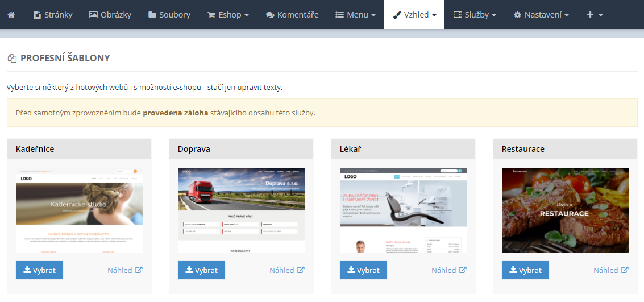This screenshot has width=644, height=302.
Task: Expand the Vzhled dropdown
Action: pyautogui.click(x=414, y=15)
